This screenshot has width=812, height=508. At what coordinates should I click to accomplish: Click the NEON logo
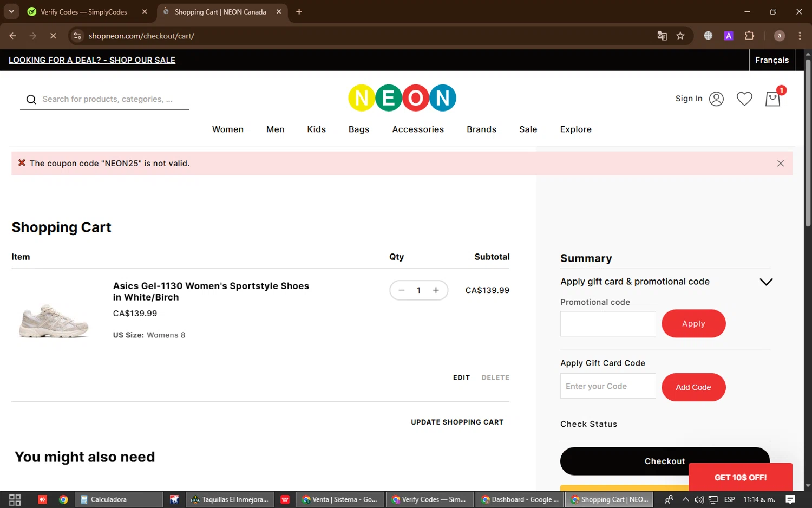(402, 98)
